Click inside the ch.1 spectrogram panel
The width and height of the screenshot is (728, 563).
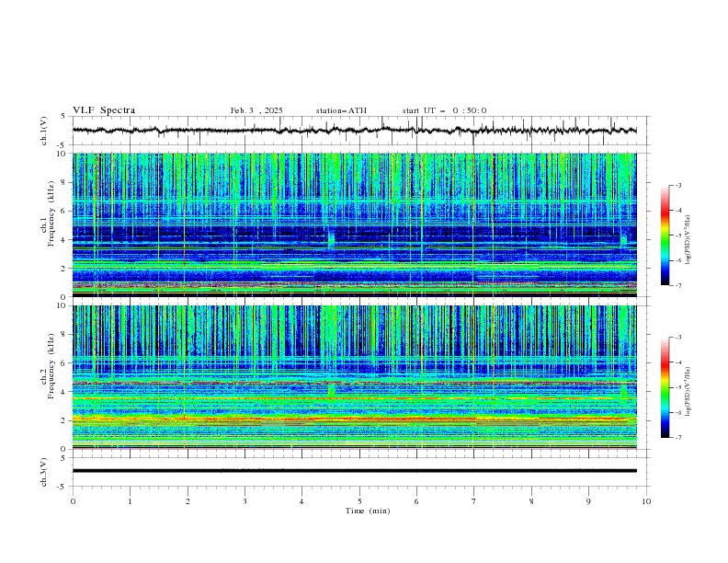(355, 224)
